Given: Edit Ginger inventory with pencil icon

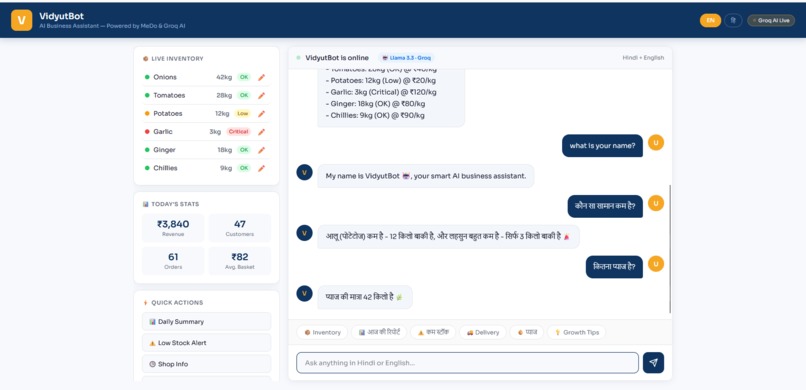Looking at the screenshot, I should (261, 150).
